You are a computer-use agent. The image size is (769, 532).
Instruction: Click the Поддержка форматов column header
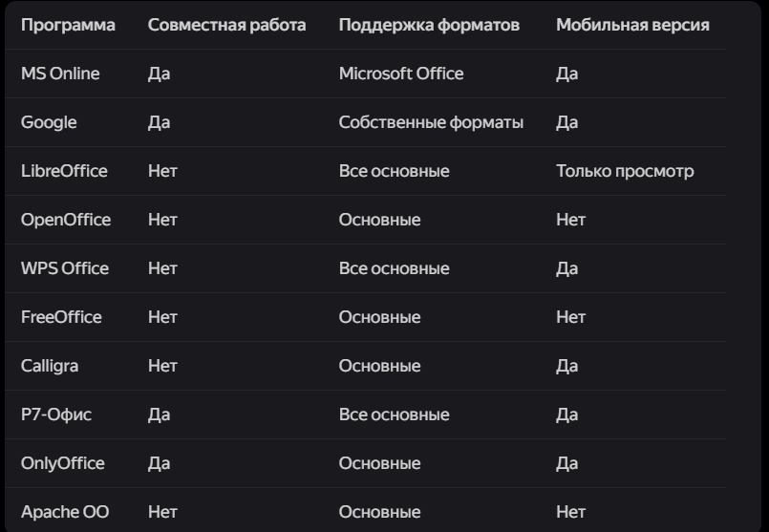click(x=429, y=25)
